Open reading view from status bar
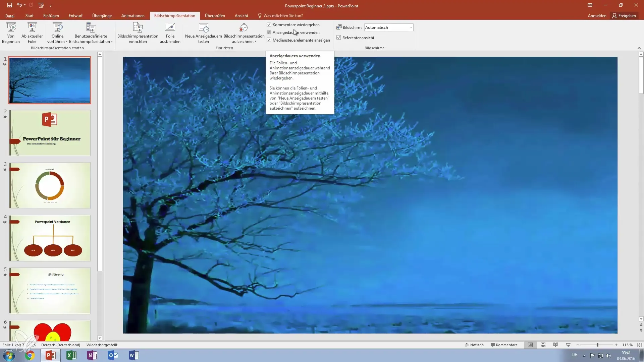Image resolution: width=644 pixels, height=362 pixels. coord(556,345)
